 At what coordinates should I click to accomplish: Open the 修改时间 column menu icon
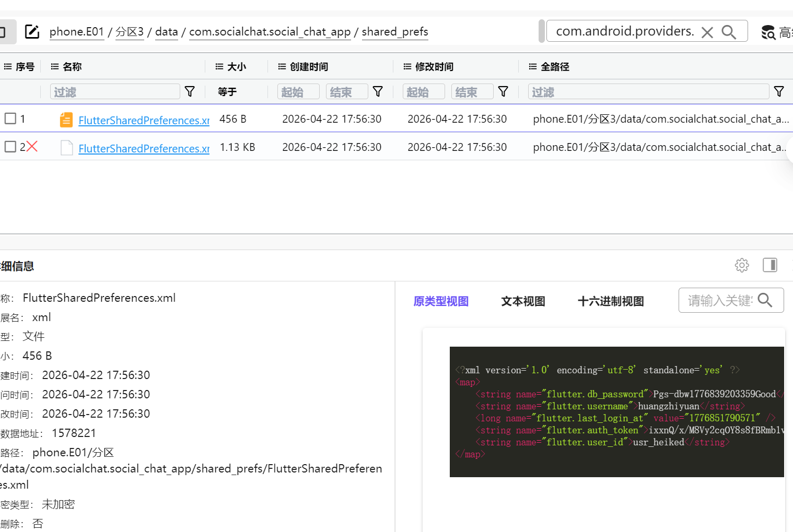point(407,67)
